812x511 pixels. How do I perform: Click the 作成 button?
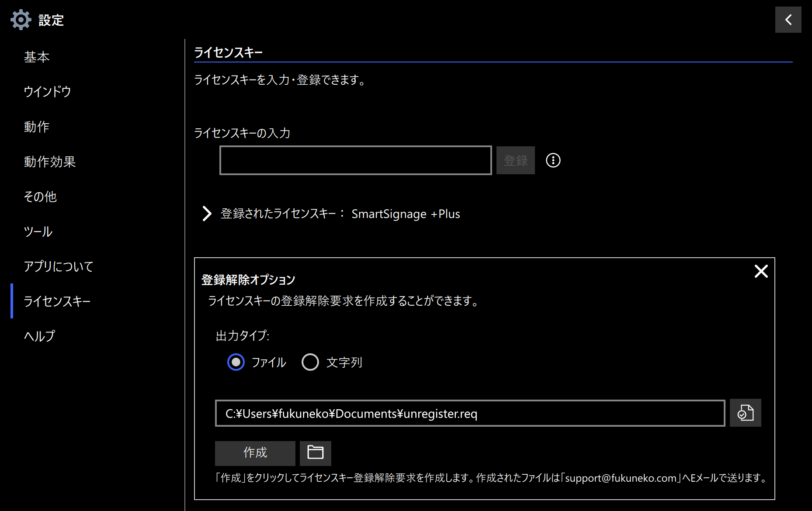click(x=255, y=453)
